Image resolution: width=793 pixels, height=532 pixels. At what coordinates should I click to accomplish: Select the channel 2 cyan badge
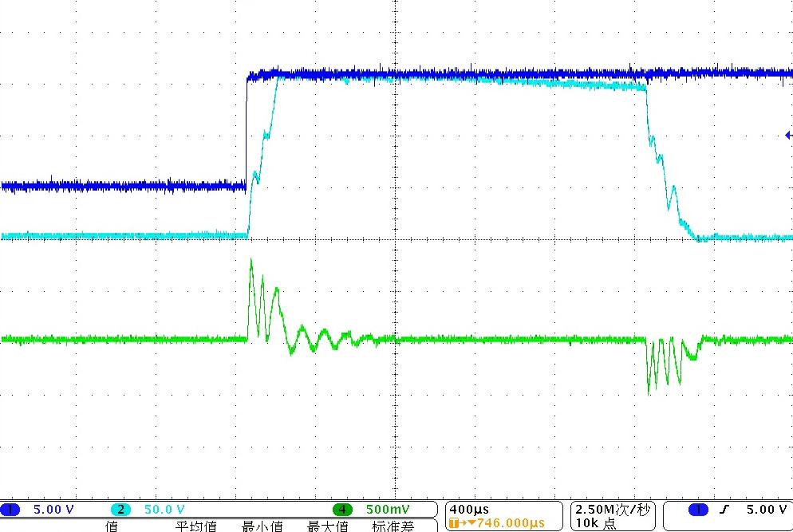[120, 510]
